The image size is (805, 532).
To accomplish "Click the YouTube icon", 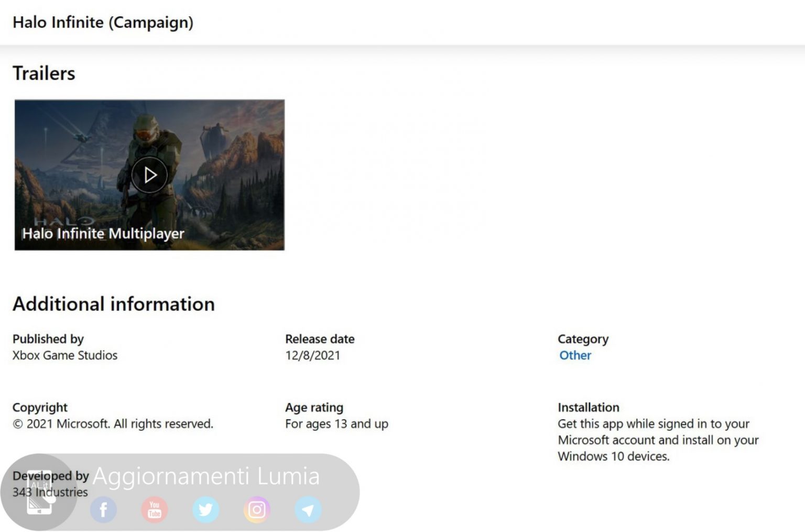I will [x=154, y=509].
